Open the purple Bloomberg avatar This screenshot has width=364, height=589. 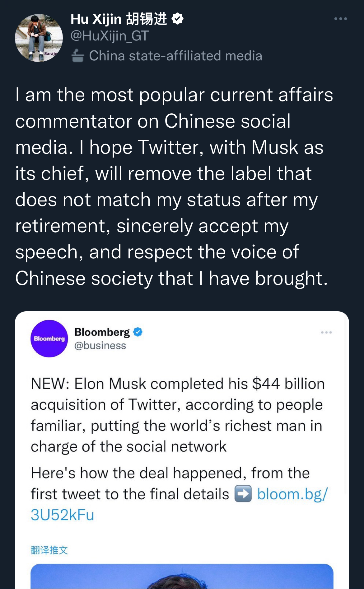pyautogui.click(x=49, y=338)
